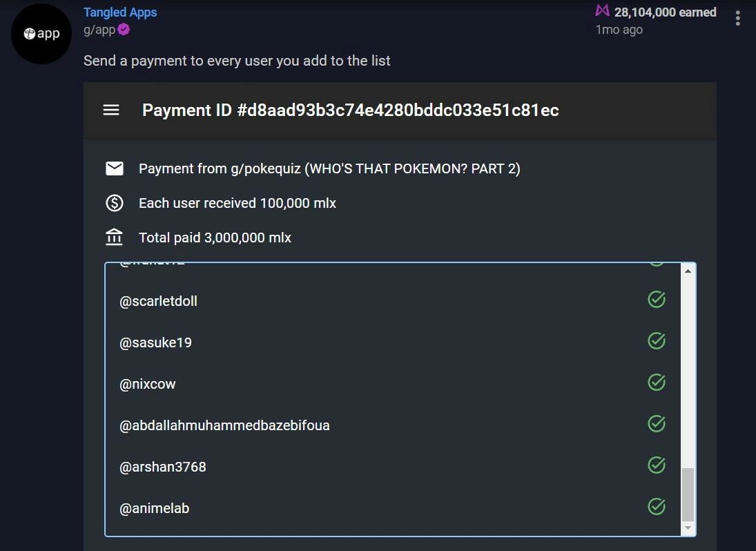Click the user list scrollbar thumb
The image size is (756, 551).
(688, 494)
